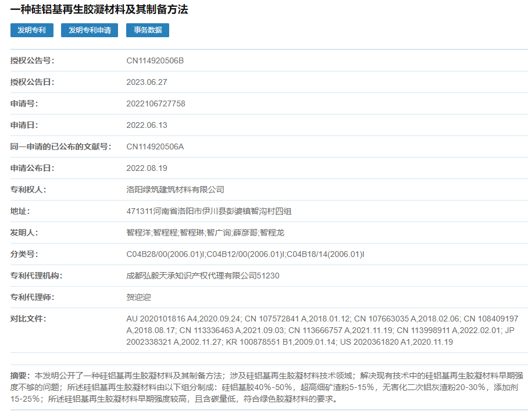The image size is (532, 411).
Task: Click classification code C04B28/00(2006.01)I
Action: (x=166, y=254)
